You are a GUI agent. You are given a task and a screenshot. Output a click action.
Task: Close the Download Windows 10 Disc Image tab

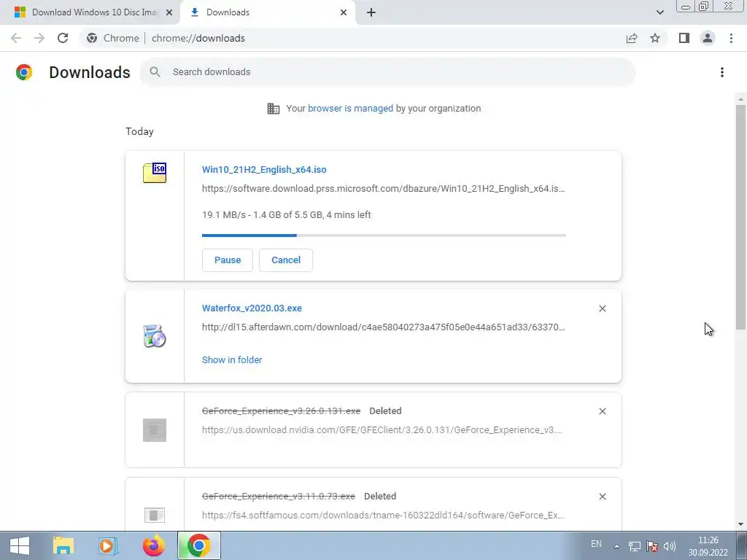[x=169, y=12]
